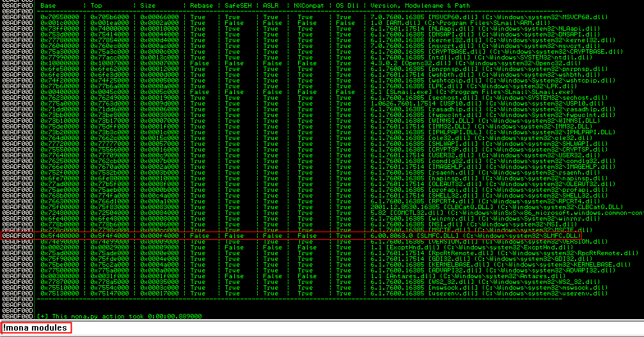Click the 'Top' column header text
644x337 pixels.
click(x=96, y=6)
